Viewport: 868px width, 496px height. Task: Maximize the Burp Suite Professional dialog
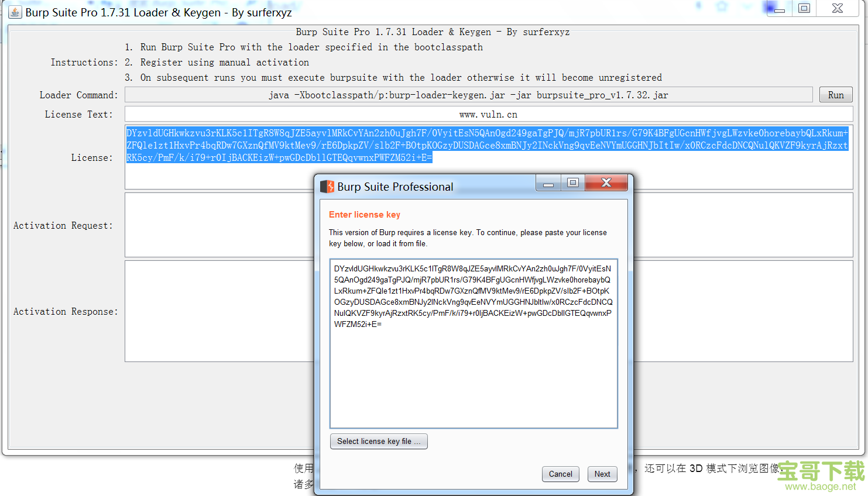coord(573,183)
